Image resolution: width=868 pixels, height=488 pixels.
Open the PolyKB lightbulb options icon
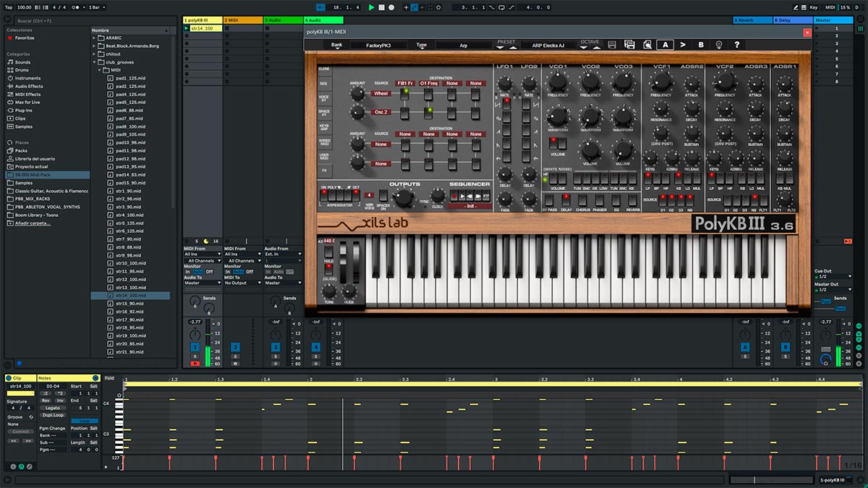pos(719,45)
